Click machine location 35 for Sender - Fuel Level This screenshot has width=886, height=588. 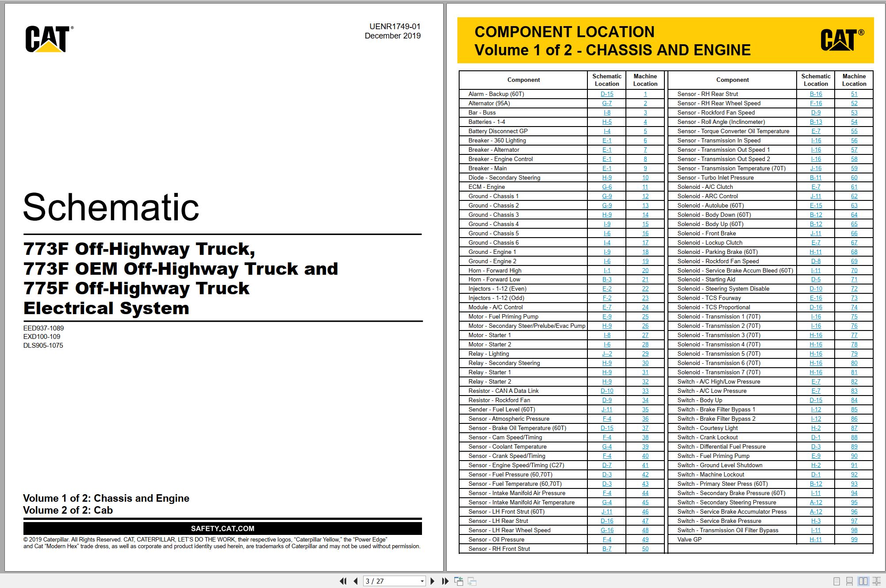pyautogui.click(x=645, y=410)
